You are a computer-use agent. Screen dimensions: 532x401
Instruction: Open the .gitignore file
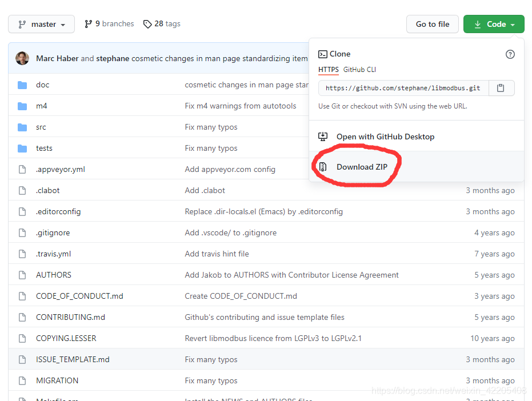coord(53,232)
